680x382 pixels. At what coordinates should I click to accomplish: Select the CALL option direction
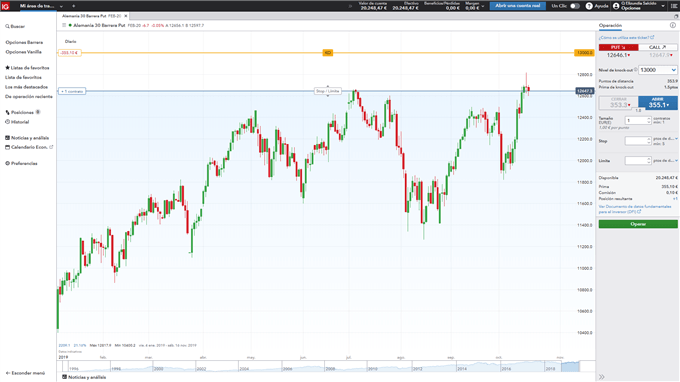(x=657, y=47)
